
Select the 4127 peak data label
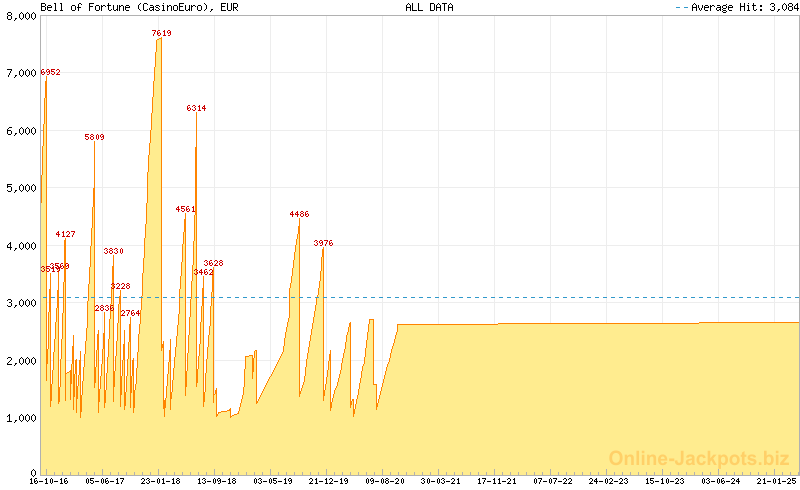[65, 234]
